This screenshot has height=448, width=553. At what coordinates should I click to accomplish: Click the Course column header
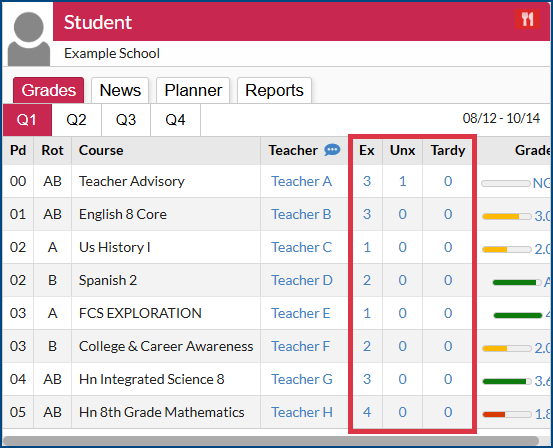click(x=101, y=150)
